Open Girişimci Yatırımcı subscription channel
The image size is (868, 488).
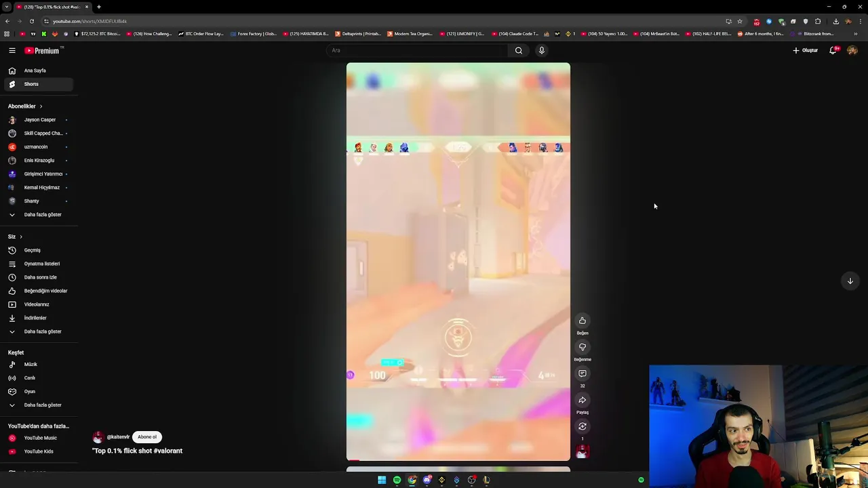point(40,174)
